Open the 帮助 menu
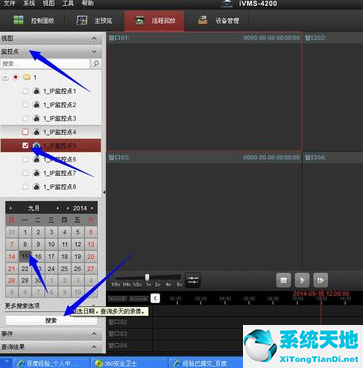The height and width of the screenshot is (368, 363). pos(88,4)
